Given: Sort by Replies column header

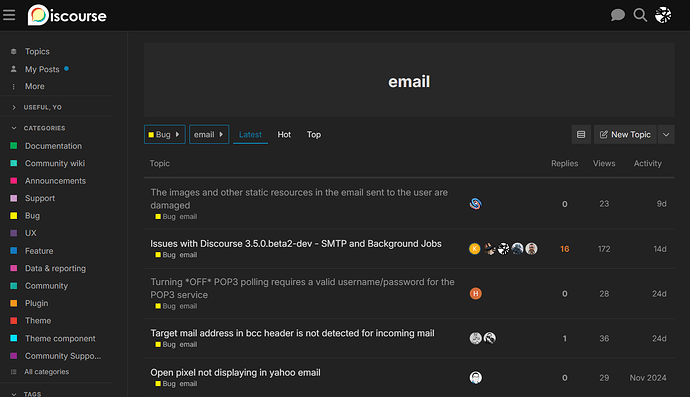Looking at the screenshot, I should click(x=565, y=163).
